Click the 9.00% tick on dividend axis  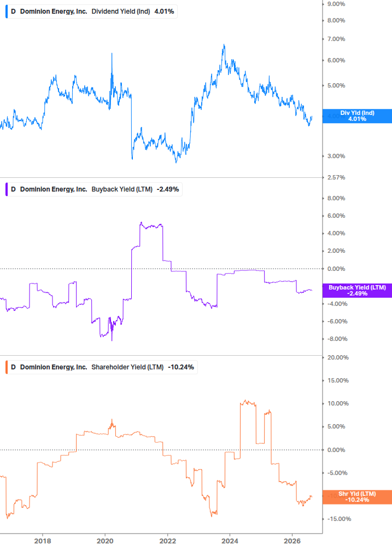click(336, 4)
